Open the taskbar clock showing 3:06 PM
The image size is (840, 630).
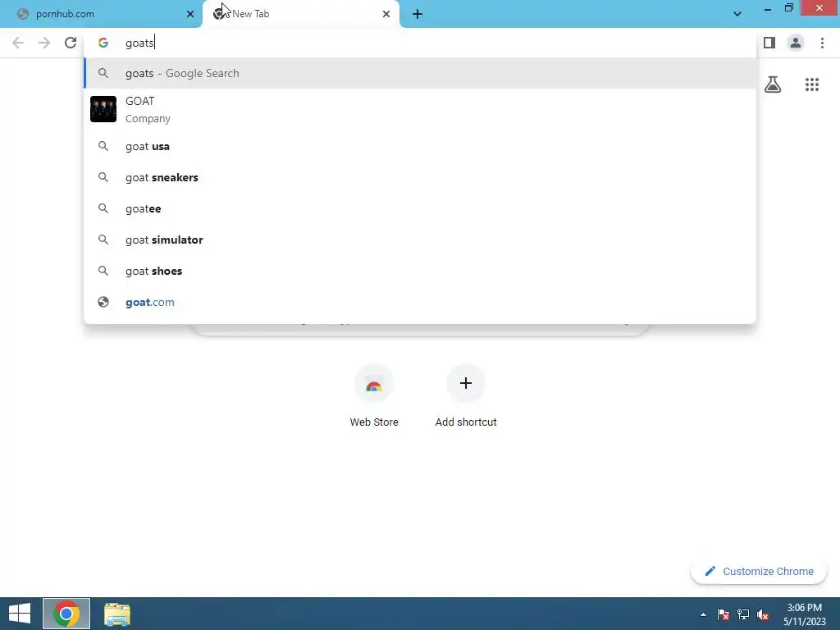click(804, 614)
